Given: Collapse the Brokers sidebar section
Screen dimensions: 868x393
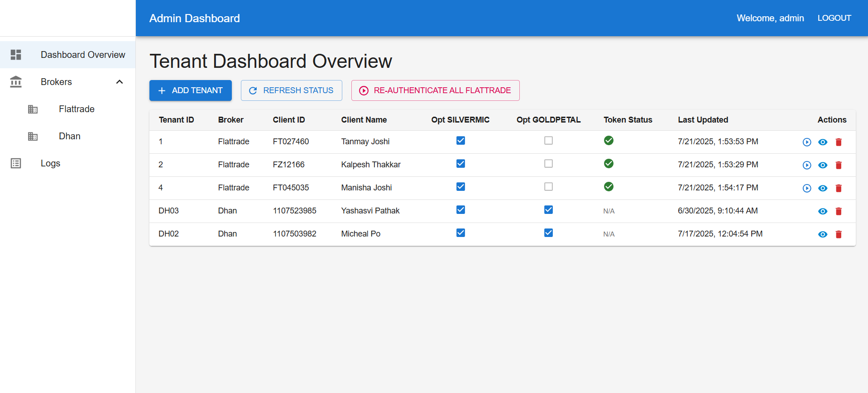Looking at the screenshot, I should coord(120,82).
